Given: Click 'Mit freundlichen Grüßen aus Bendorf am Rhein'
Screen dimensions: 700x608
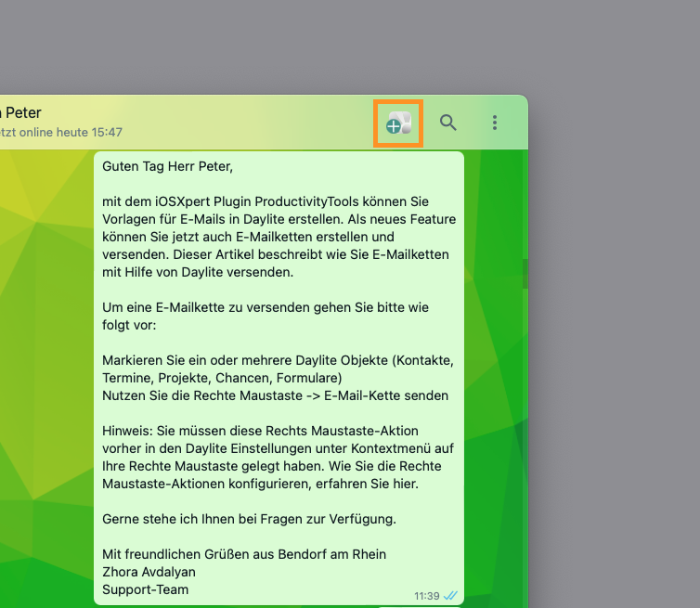Looking at the screenshot, I should (244, 554).
